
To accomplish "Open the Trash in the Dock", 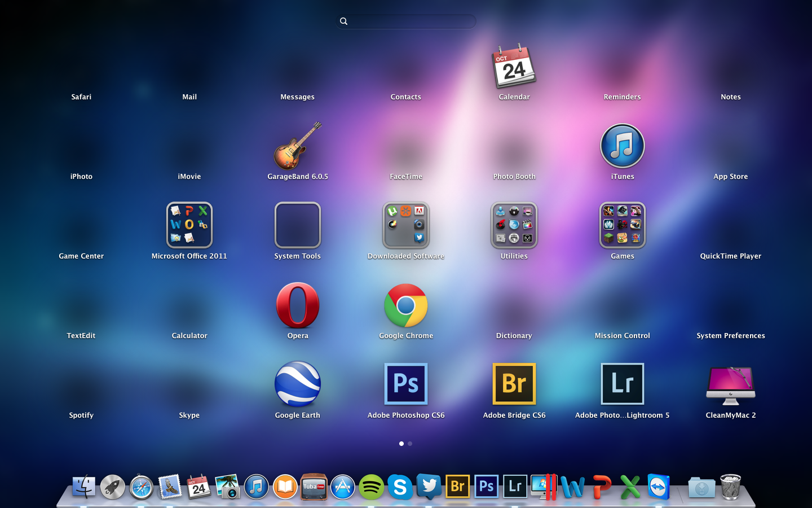I will coord(730,487).
